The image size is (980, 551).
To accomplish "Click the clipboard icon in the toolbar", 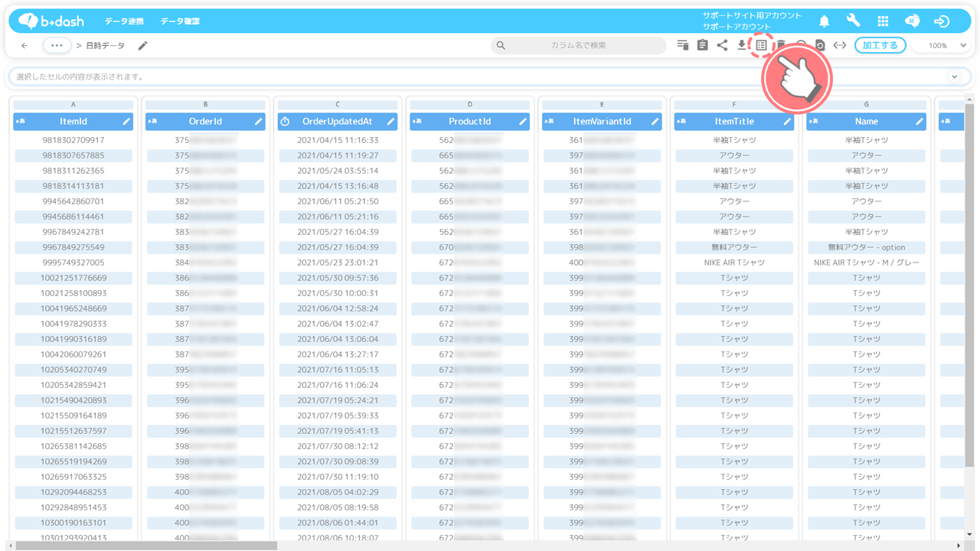I will [x=702, y=46].
